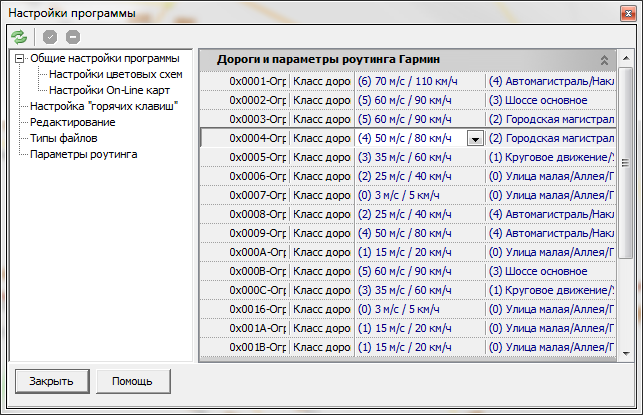
Task: Open 'Настройка "горячих клавиш"' settings
Action: pos(104,106)
